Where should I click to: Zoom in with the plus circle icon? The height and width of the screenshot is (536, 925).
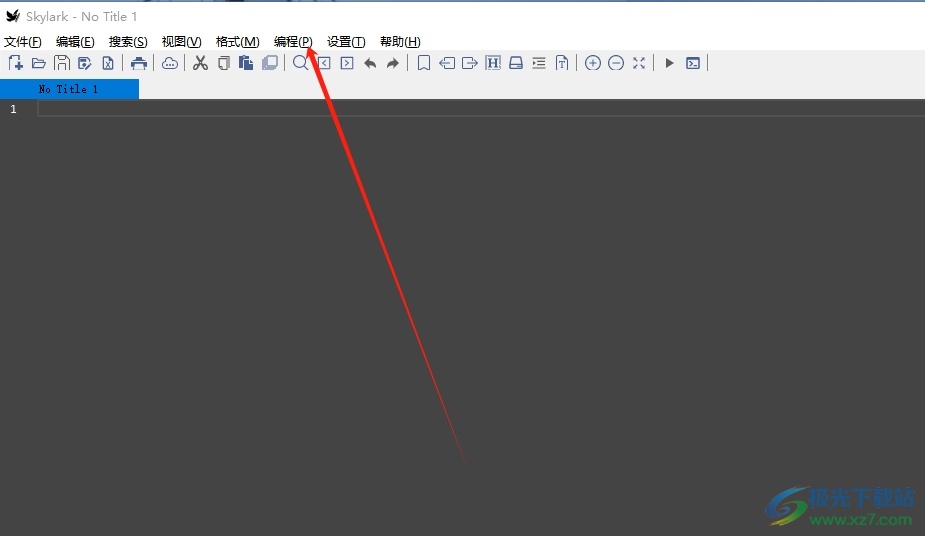(x=593, y=63)
